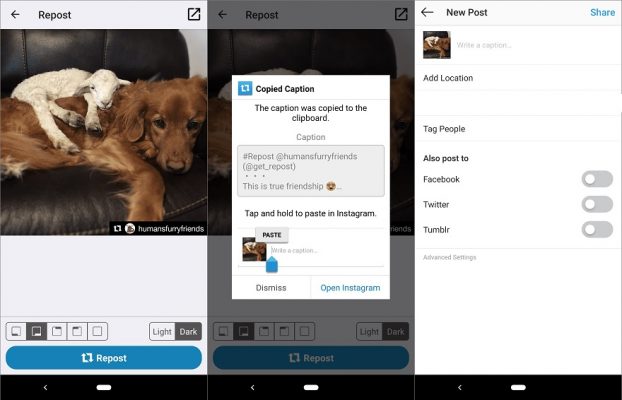
Task: Tap the Write a caption field in New Post
Action: pyautogui.click(x=484, y=45)
